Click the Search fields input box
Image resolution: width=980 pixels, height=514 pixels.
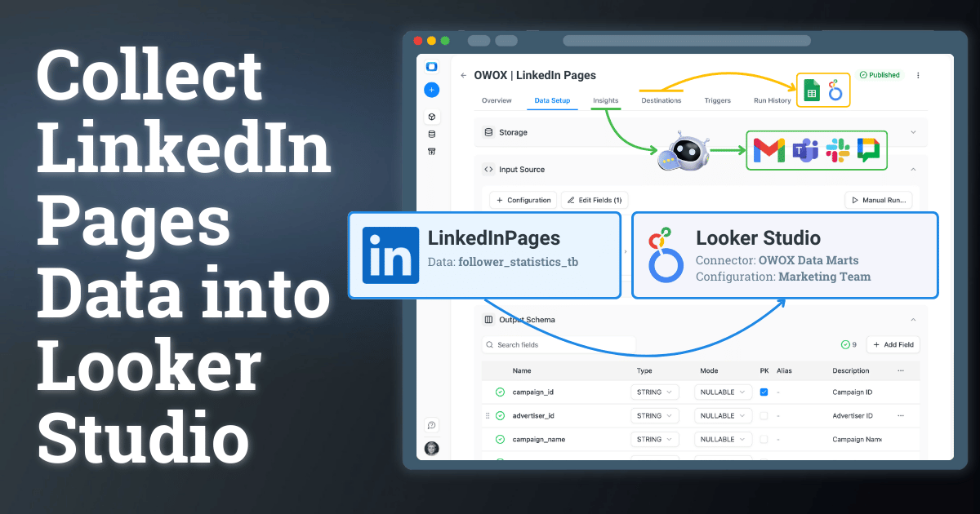(559, 345)
